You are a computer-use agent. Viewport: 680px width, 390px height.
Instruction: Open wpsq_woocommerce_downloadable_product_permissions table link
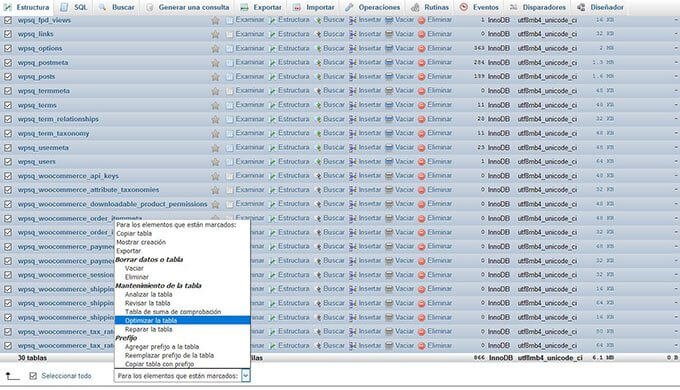pyautogui.click(x=112, y=204)
